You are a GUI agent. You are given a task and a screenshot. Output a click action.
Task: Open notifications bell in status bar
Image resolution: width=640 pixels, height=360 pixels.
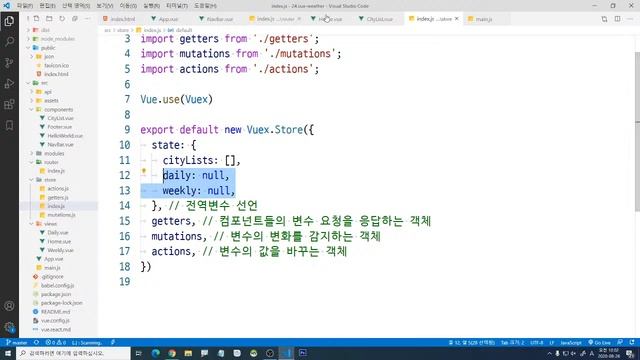point(632,342)
